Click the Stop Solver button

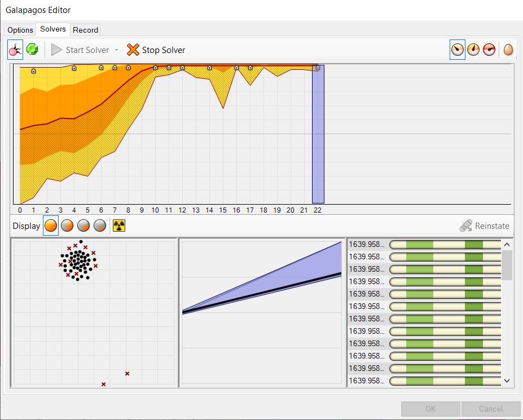click(156, 50)
